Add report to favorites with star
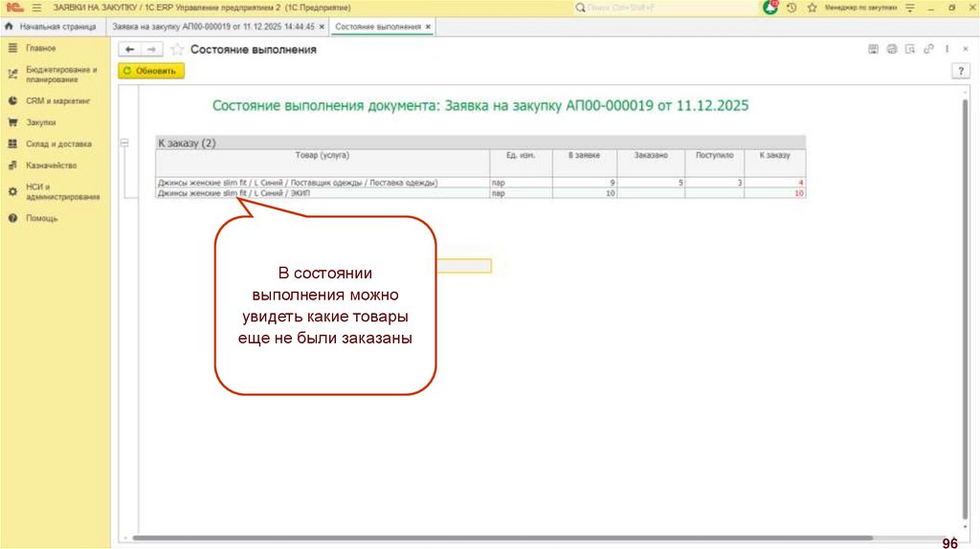The image size is (980, 549). (x=177, y=50)
